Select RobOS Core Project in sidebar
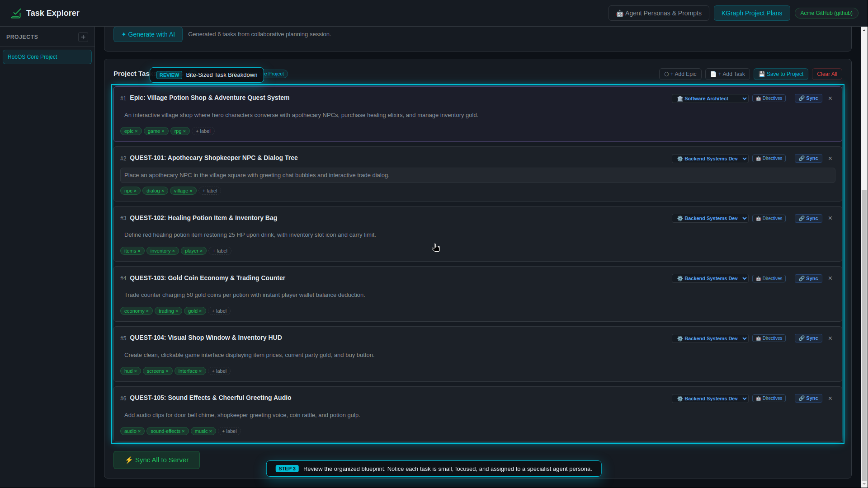This screenshot has height=488, width=868. tap(47, 57)
